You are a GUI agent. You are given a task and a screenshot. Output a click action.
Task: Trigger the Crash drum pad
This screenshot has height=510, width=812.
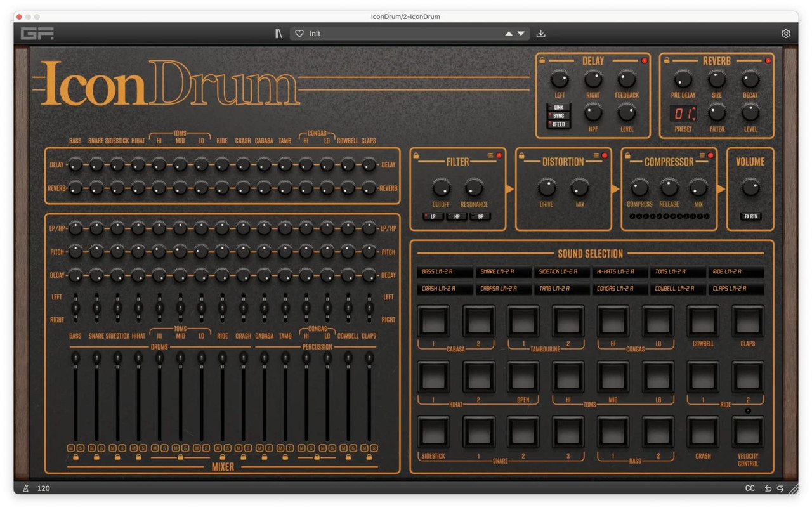pos(703,433)
